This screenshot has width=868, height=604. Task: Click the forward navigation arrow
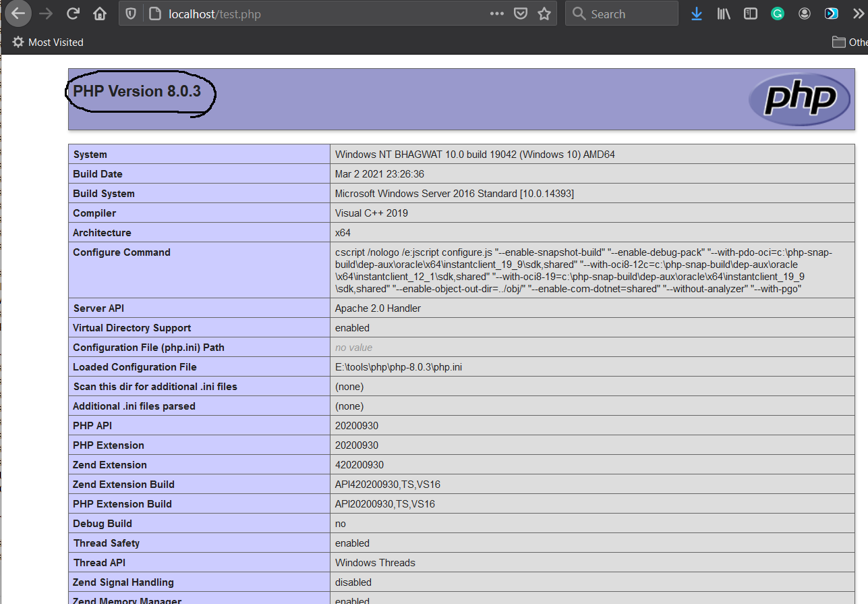click(46, 13)
